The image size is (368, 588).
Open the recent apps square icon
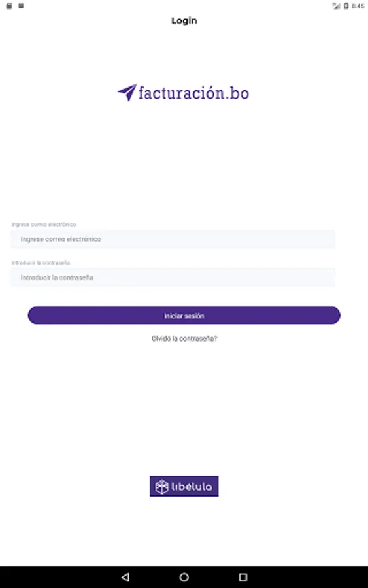243,577
